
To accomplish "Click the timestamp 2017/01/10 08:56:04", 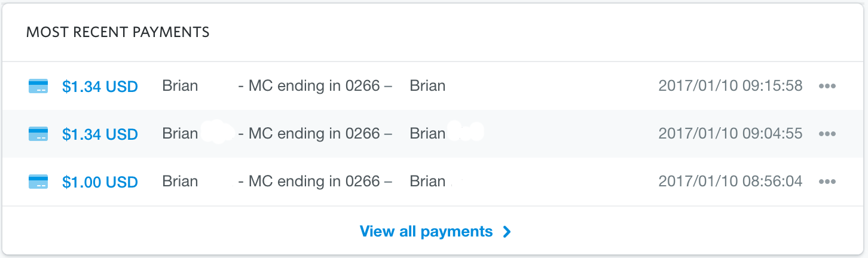I will pos(731,182).
